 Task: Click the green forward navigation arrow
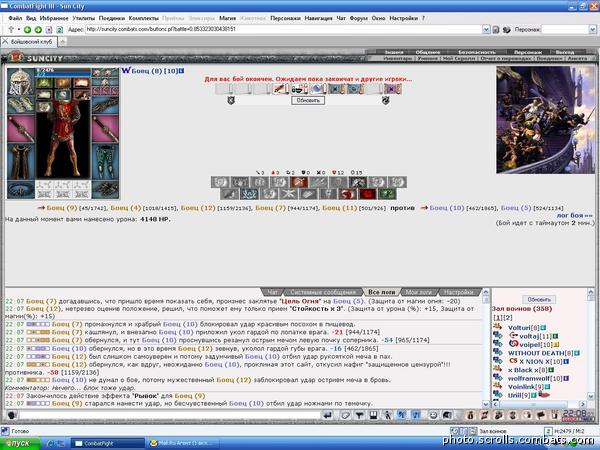pos(38,29)
